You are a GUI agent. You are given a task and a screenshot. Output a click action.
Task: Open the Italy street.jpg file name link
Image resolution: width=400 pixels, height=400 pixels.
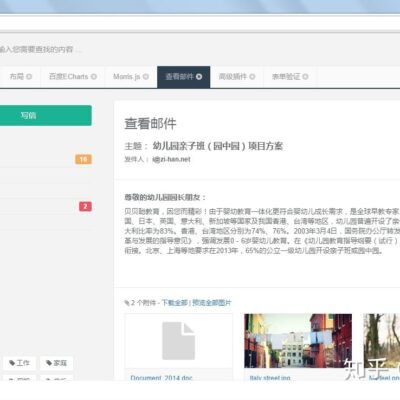270,378
